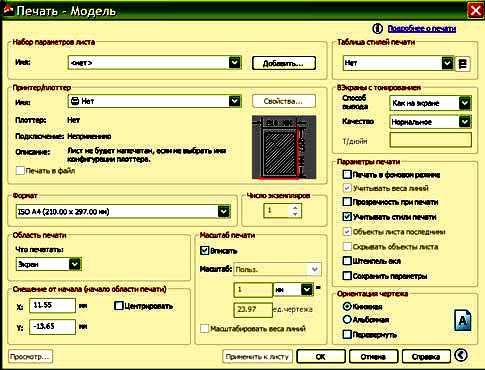
Task: Click the portrait page orientation icon
Action: [463, 320]
